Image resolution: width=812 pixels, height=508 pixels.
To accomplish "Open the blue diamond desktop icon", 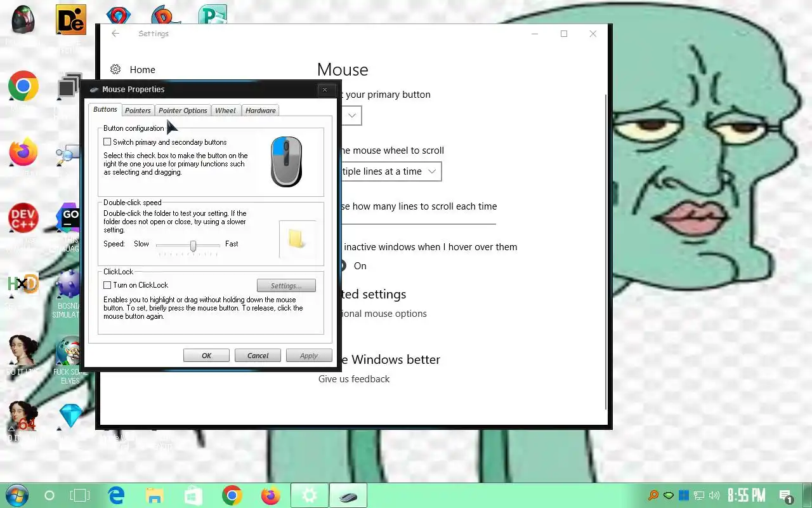I will (x=70, y=416).
